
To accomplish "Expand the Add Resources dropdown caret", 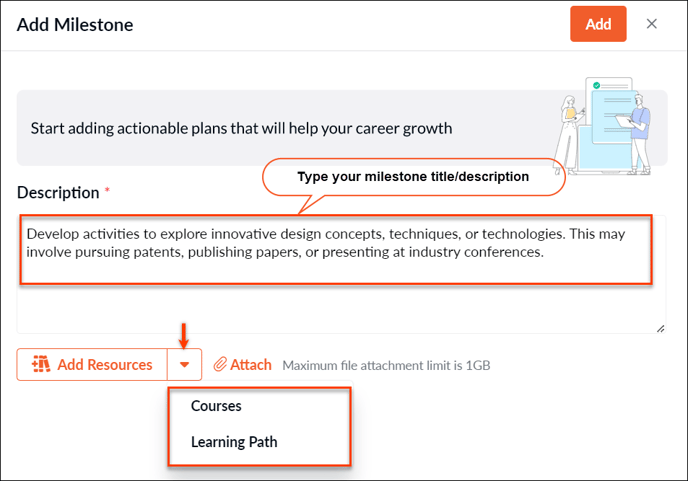I will [184, 365].
